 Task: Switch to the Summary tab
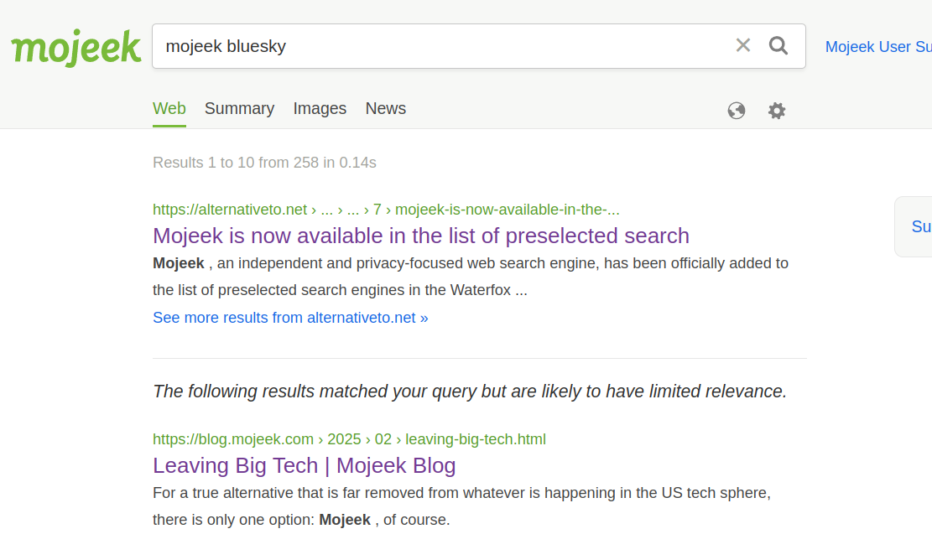pos(240,109)
